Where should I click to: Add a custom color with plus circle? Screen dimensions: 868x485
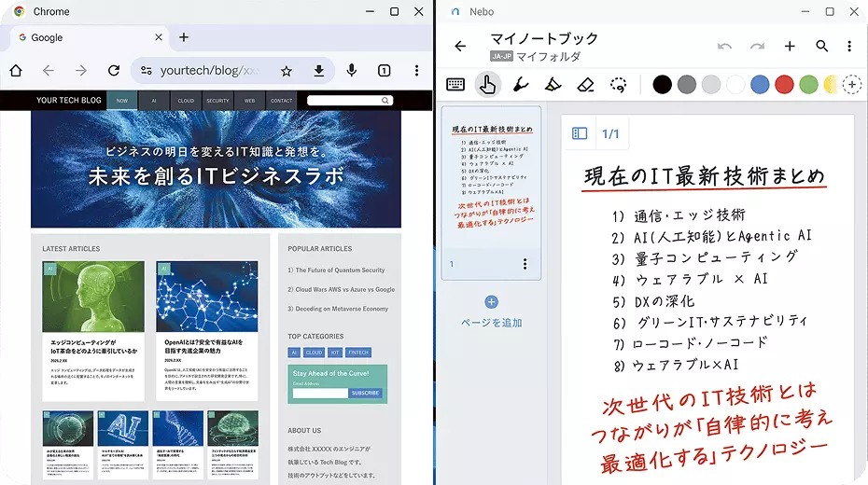(852, 85)
